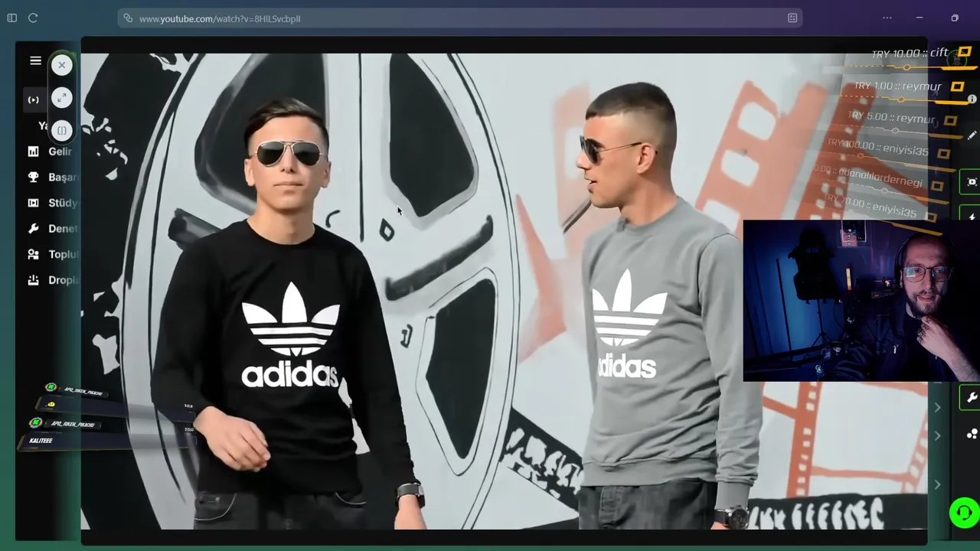Viewport: 980px width, 551px height.
Task: Toggle the browser sidebar panel icon
Action: click(11, 18)
